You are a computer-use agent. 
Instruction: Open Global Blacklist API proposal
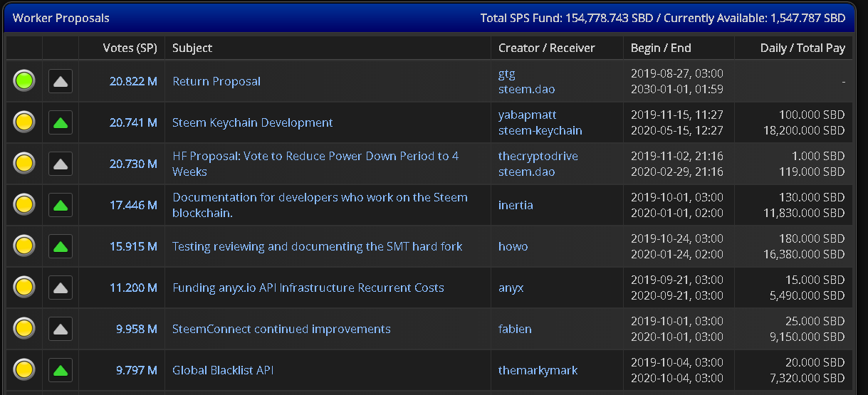[x=223, y=370]
